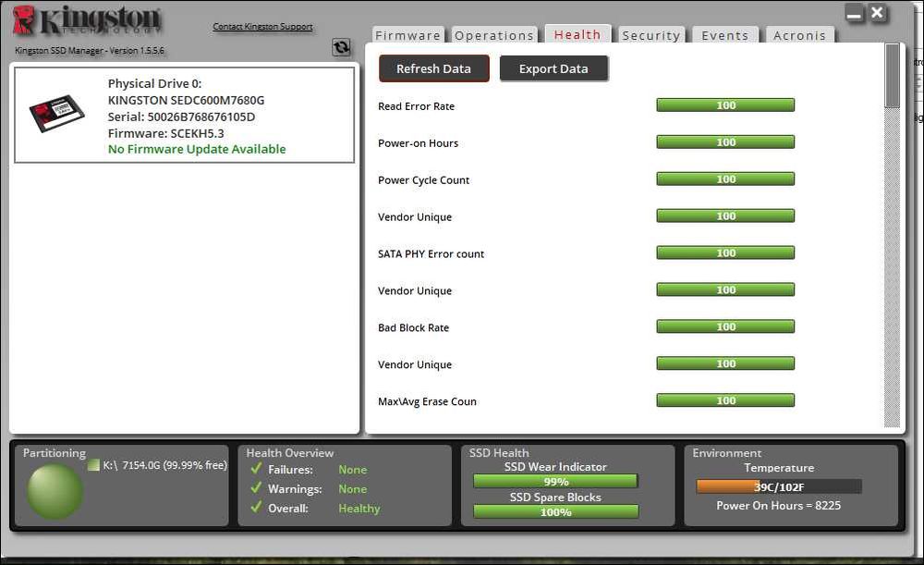The width and height of the screenshot is (924, 565).
Task: Click the 'Power Cycle Count' label
Action: (424, 180)
